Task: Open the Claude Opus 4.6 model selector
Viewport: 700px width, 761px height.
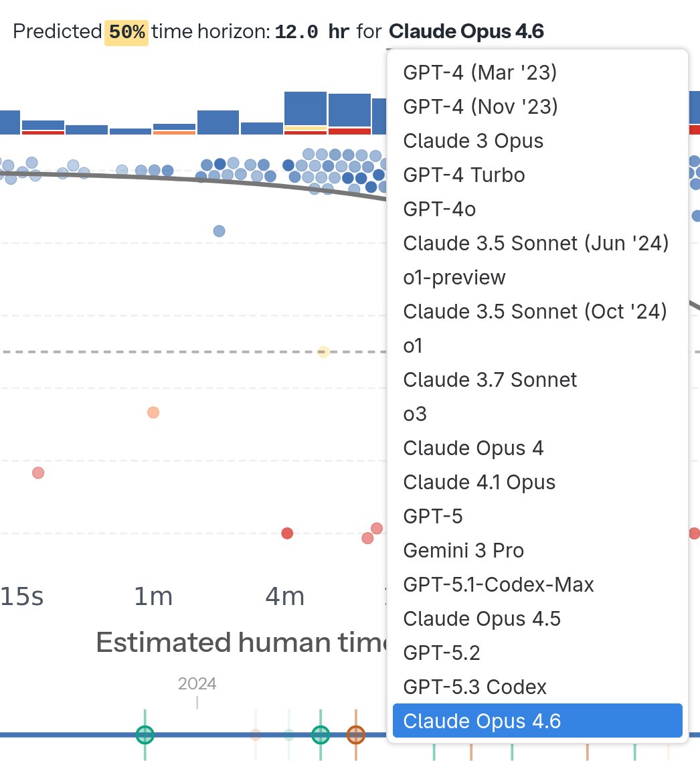Action: click(x=466, y=31)
